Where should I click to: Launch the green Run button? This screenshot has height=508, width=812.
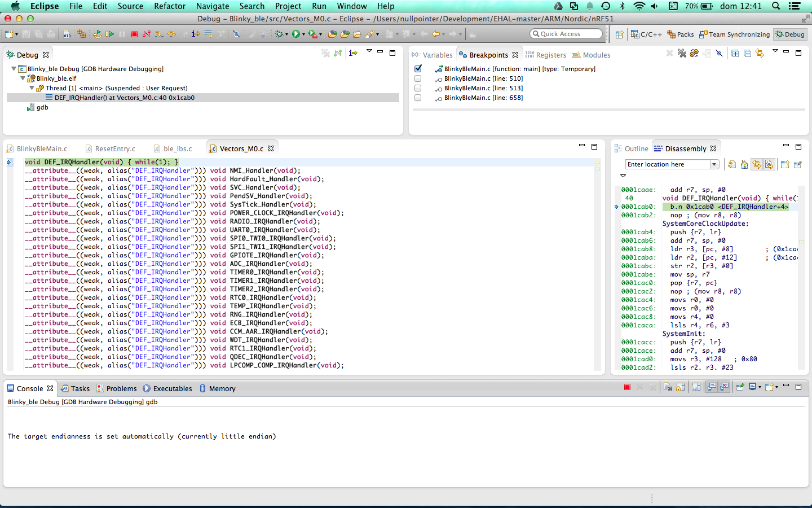[295, 34]
